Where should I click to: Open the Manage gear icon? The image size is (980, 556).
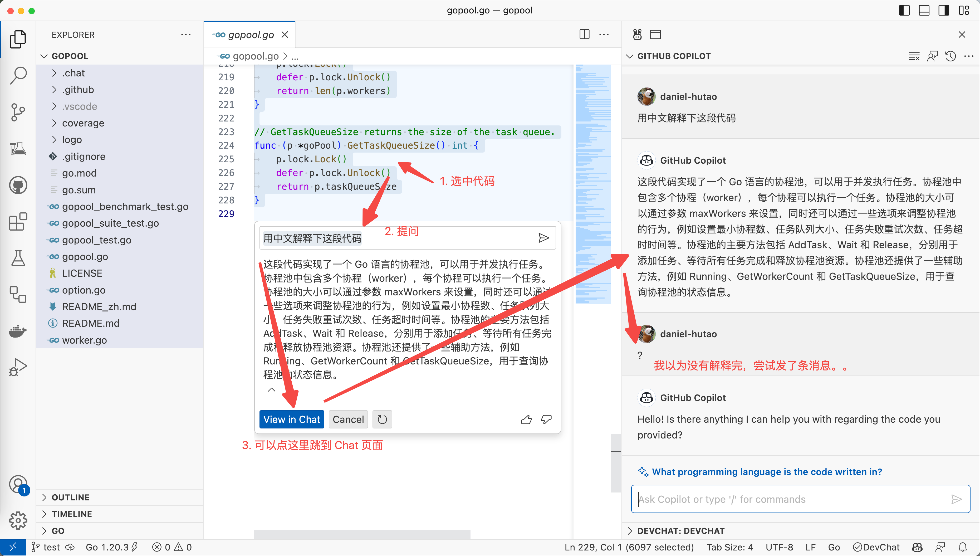(18, 521)
